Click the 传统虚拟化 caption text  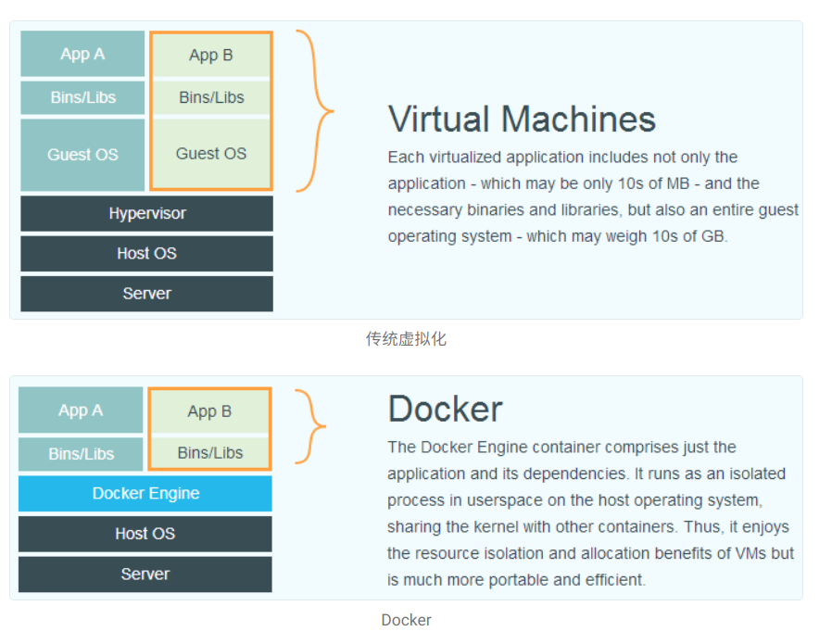tap(406, 339)
